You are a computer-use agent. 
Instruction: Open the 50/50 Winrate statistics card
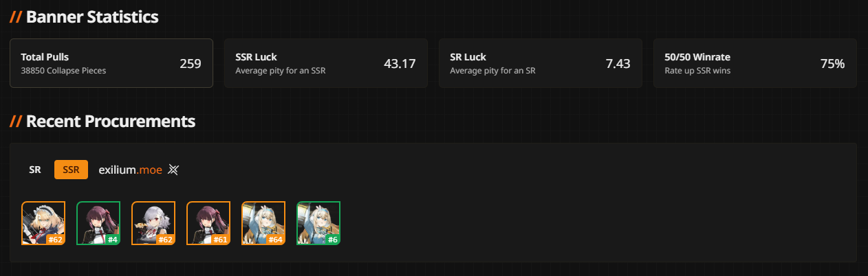coord(755,63)
